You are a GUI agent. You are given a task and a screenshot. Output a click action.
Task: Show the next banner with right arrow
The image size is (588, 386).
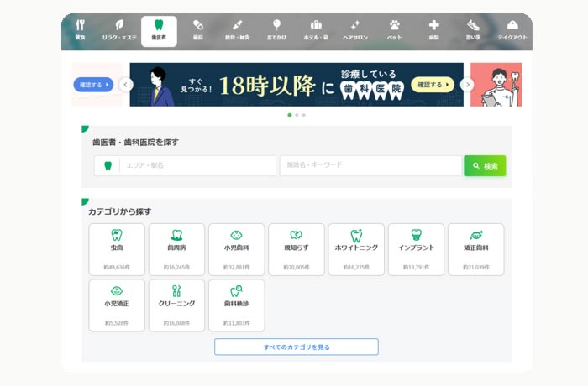pos(468,85)
